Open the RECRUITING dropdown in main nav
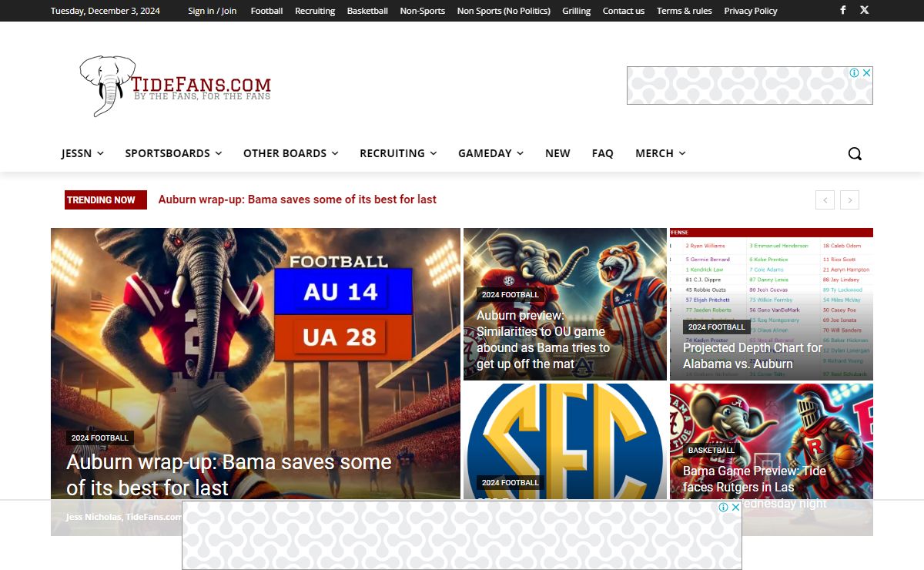 [397, 153]
